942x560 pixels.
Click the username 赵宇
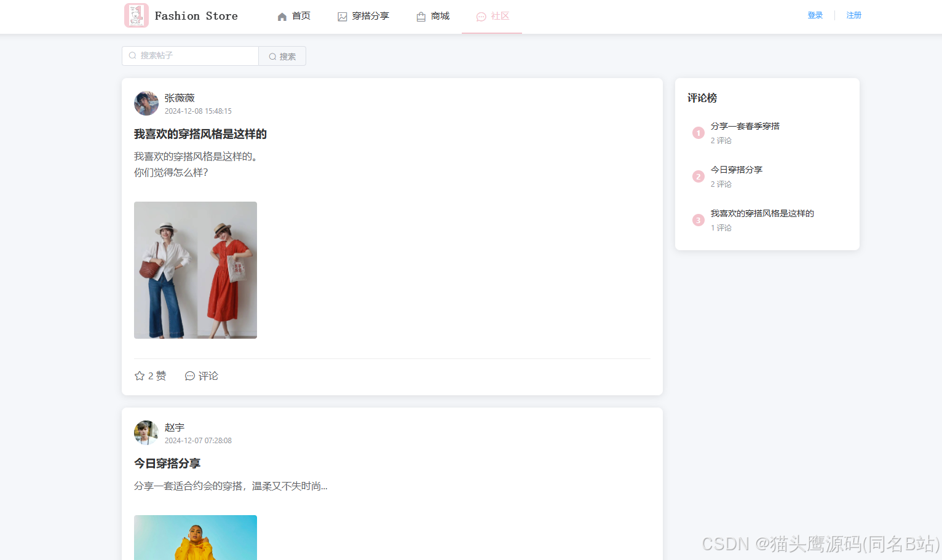[175, 427]
